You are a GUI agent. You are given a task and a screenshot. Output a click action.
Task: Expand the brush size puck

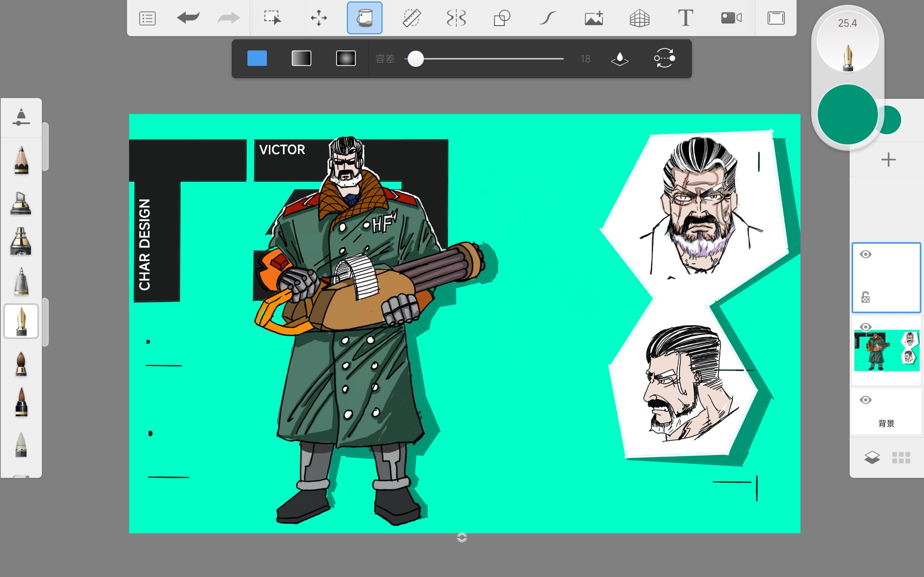[847, 42]
